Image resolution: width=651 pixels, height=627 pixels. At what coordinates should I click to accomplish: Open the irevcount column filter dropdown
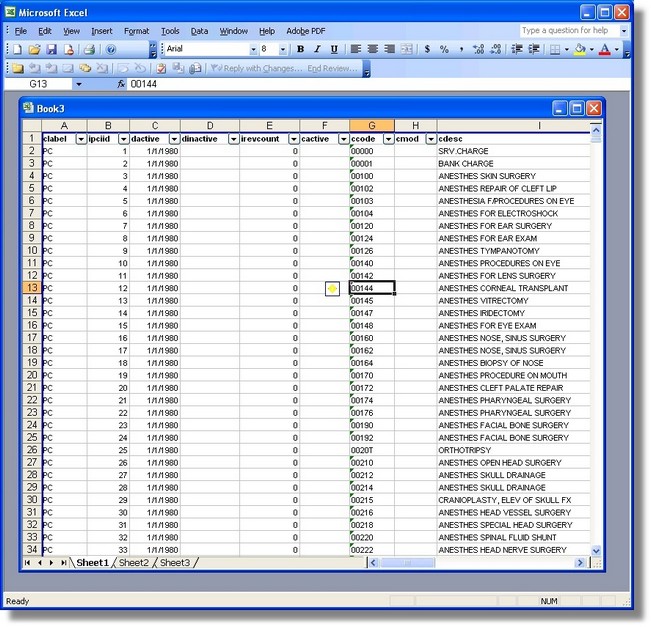(294, 139)
